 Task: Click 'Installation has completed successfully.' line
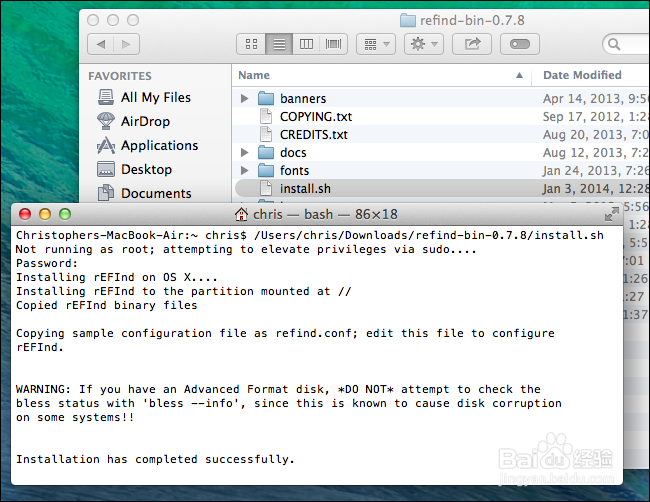click(x=155, y=459)
